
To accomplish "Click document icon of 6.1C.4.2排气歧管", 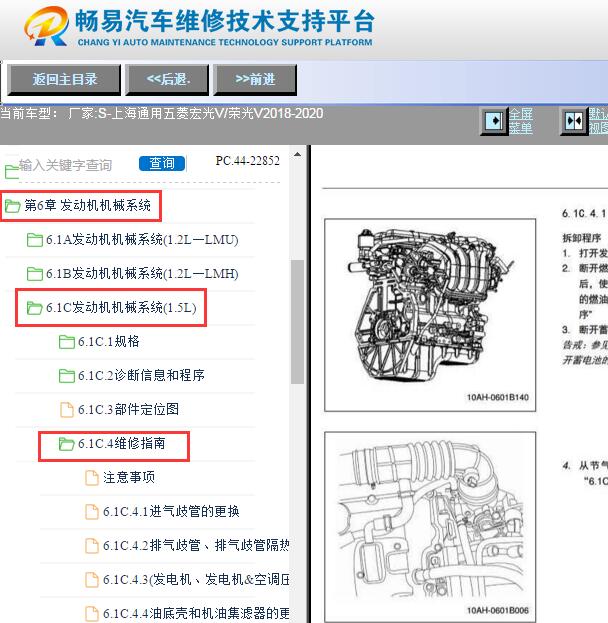I will 92,546.
